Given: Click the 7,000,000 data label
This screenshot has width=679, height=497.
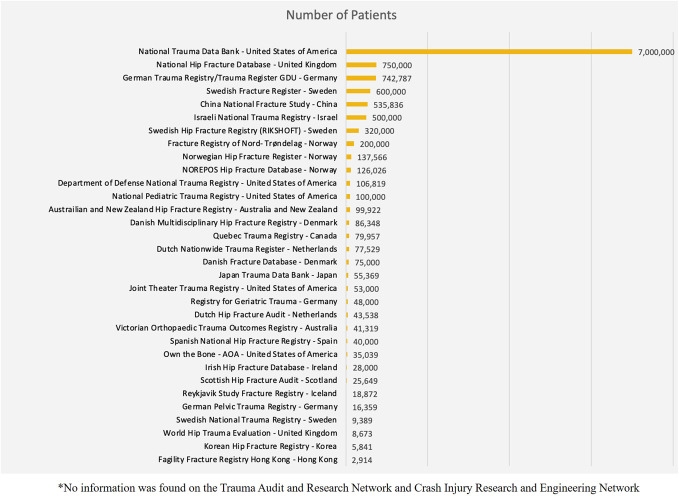Looking at the screenshot, I should pyautogui.click(x=655, y=51).
